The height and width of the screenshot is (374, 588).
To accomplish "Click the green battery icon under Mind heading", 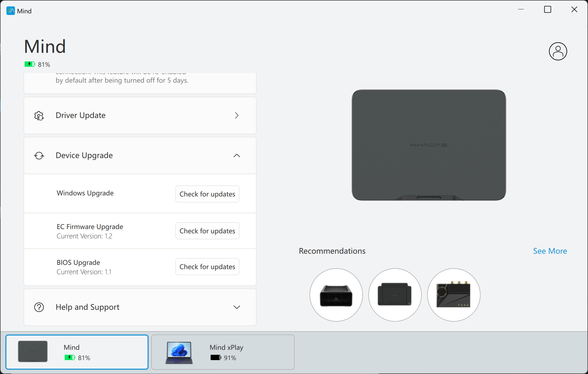I will coord(29,64).
